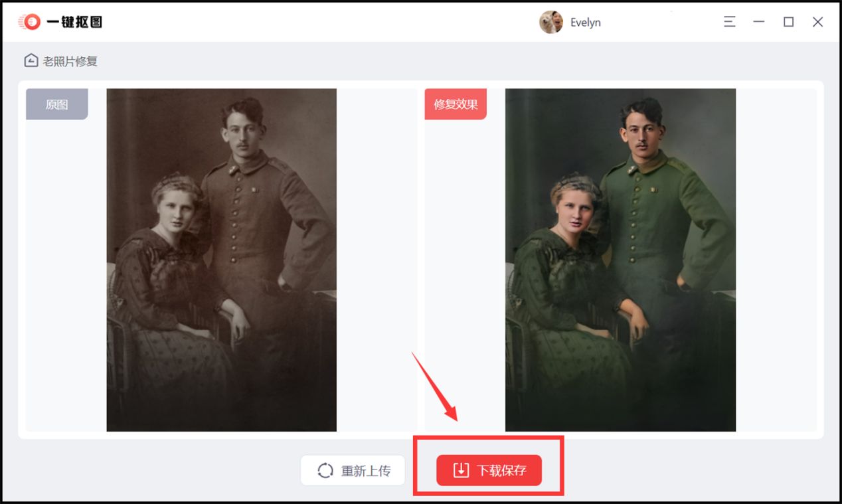Select the red 修复效果 label tag

(456, 104)
